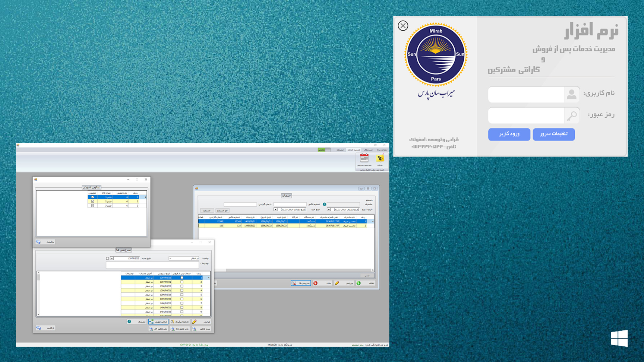Click چاپ فاکتور A5 printer icon
Screen dimensions: 644x362
(173, 329)
